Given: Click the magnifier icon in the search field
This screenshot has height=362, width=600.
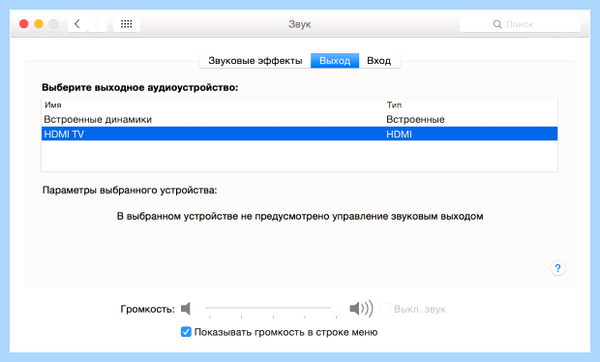Looking at the screenshot, I should pyautogui.click(x=497, y=24).
